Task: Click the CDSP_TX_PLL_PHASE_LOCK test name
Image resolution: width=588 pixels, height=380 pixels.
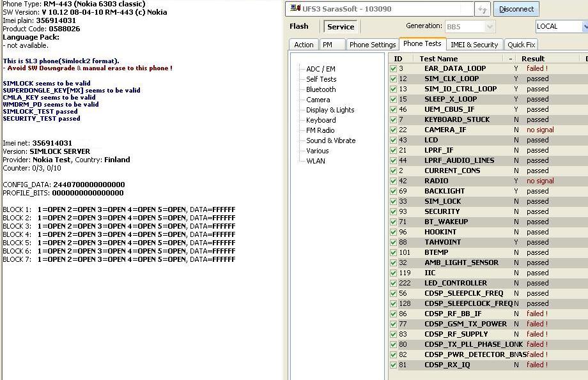Action: tap(473, 344)
